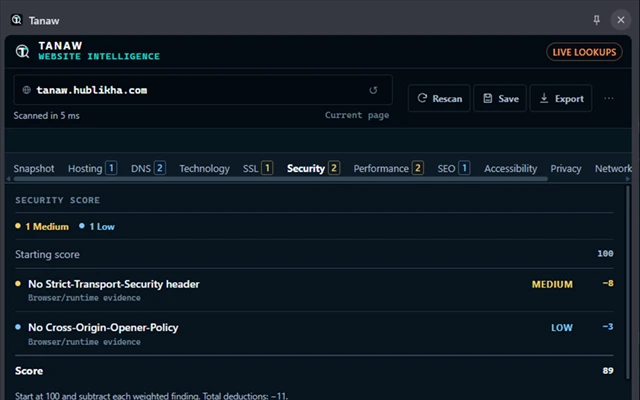Click the Tanaw logo in the header
Image resolution: width=640 pixels, height=400 pixels.
[22, 51]
